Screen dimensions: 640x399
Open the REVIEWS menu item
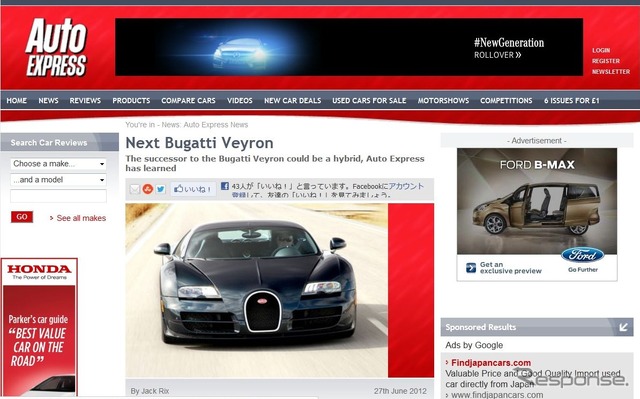[85, 100]
